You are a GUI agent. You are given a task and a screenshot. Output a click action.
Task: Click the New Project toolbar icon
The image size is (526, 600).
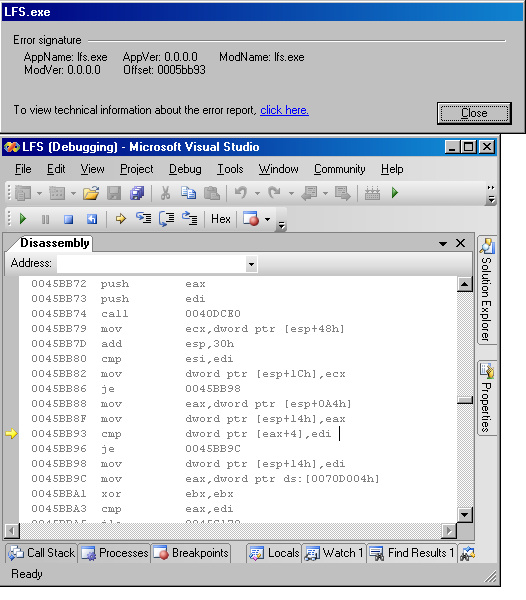tap(23, 193)
